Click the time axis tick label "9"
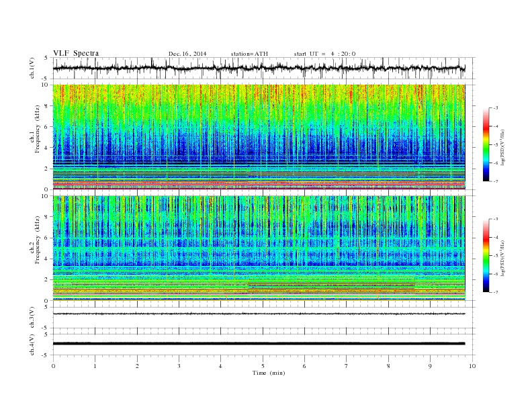Image resolution: width=532 pixels, height=411 pixels. point(430,366)
